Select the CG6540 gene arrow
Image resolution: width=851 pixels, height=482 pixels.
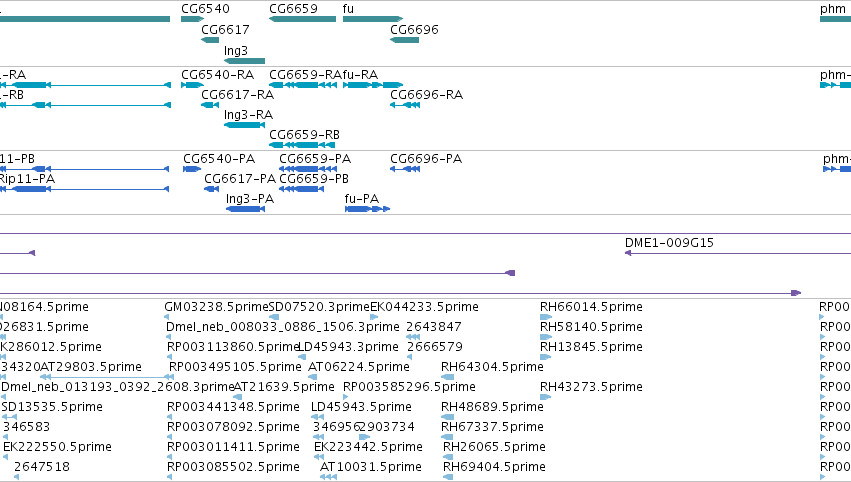[x=192, y=19]
